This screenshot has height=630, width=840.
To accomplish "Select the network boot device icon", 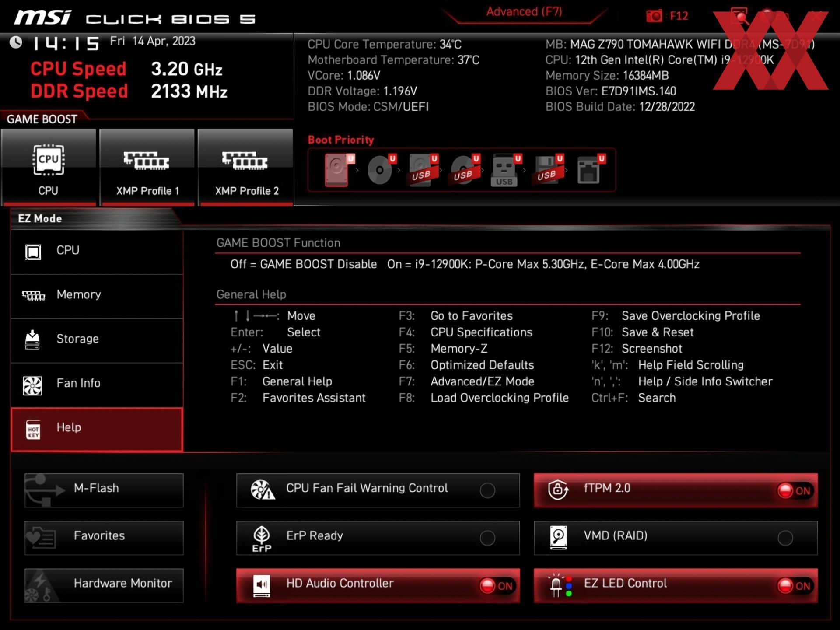I will tap(589, 170).
